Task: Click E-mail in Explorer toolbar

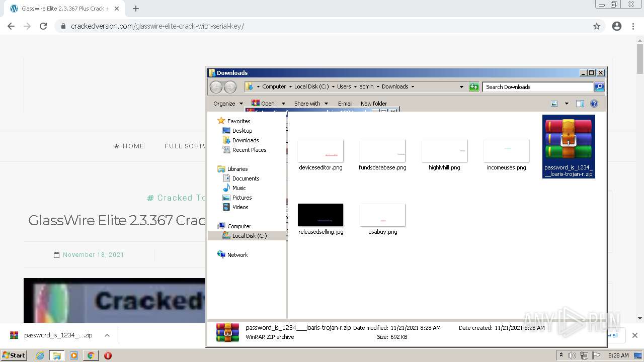Action: (345, 104)
